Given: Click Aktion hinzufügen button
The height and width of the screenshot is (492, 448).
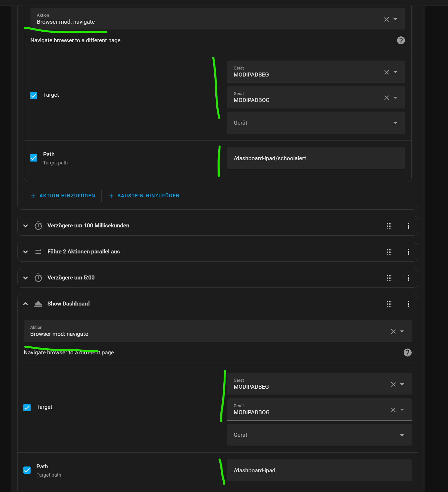Looking at the screenshot, I should point(63,196).
